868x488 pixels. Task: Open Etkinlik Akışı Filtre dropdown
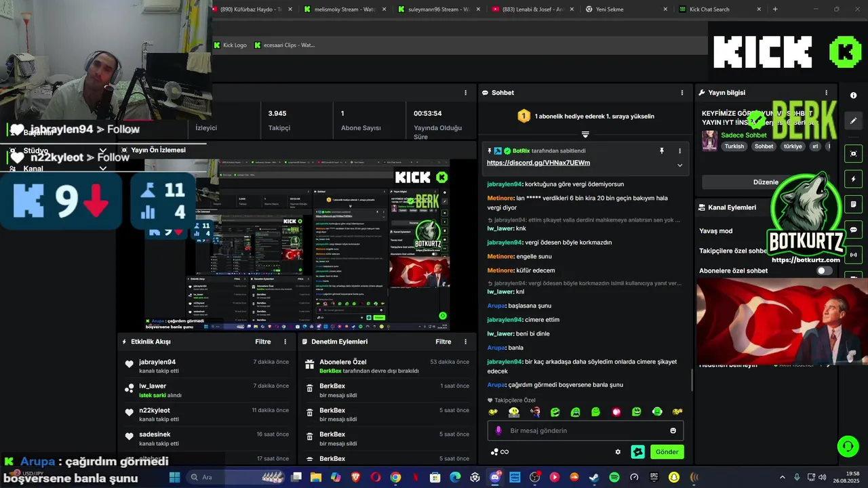[263, 342]
